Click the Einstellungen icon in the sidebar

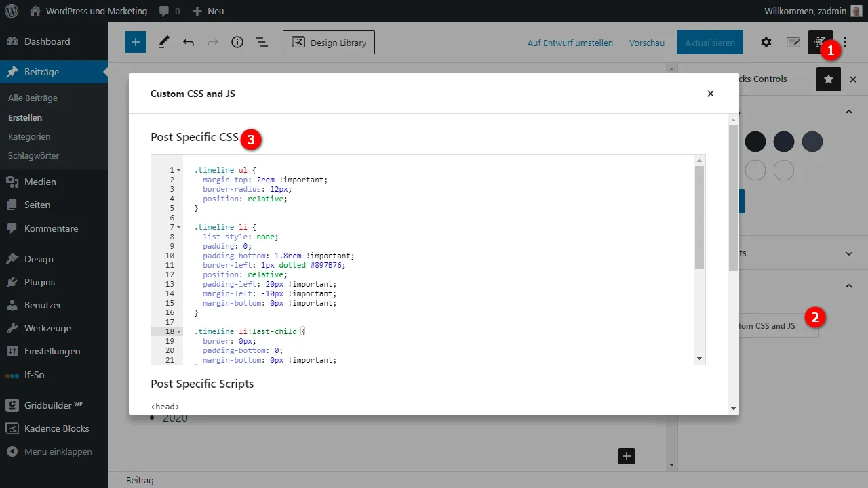[12, 351]
